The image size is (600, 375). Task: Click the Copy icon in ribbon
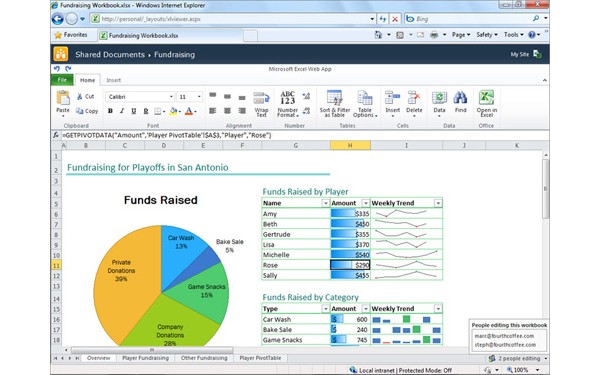80,111
